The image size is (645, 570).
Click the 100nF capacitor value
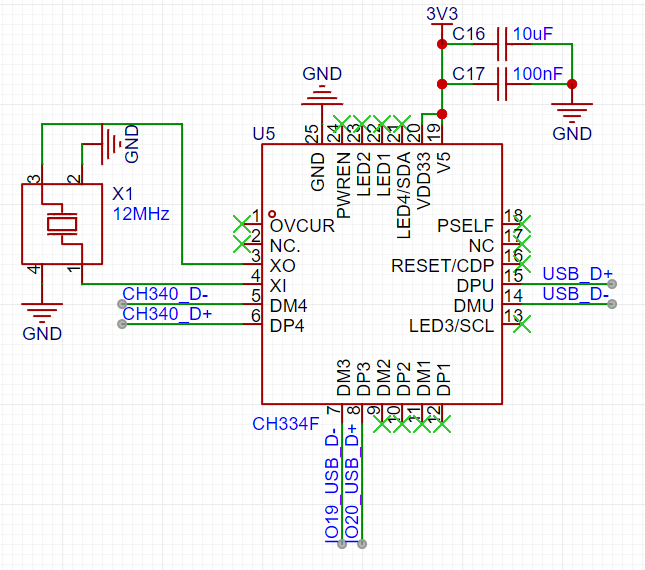point(538,74)
